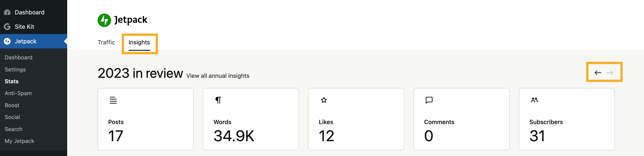Click the text-lines icon on the Posts card
The height and width of the screenshot is (156, 644).
tap(113, 100)
